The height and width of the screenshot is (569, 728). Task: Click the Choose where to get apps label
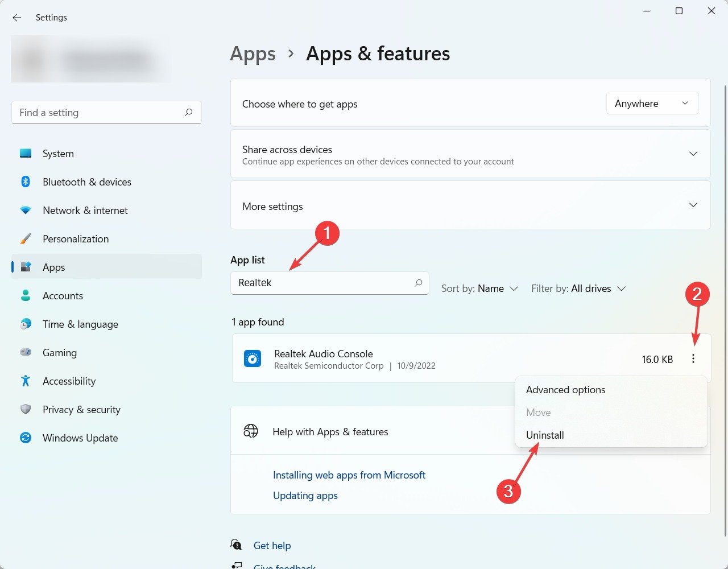click(x=300, y=104)
